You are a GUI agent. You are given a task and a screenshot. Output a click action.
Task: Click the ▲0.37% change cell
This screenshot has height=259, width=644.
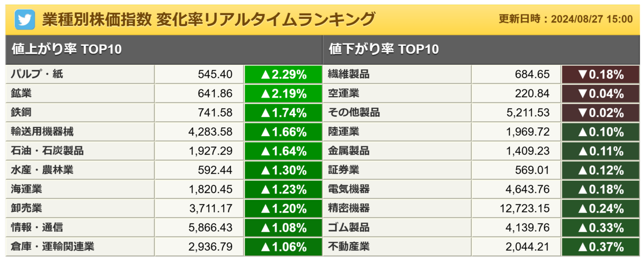click(x=600, y=247)
